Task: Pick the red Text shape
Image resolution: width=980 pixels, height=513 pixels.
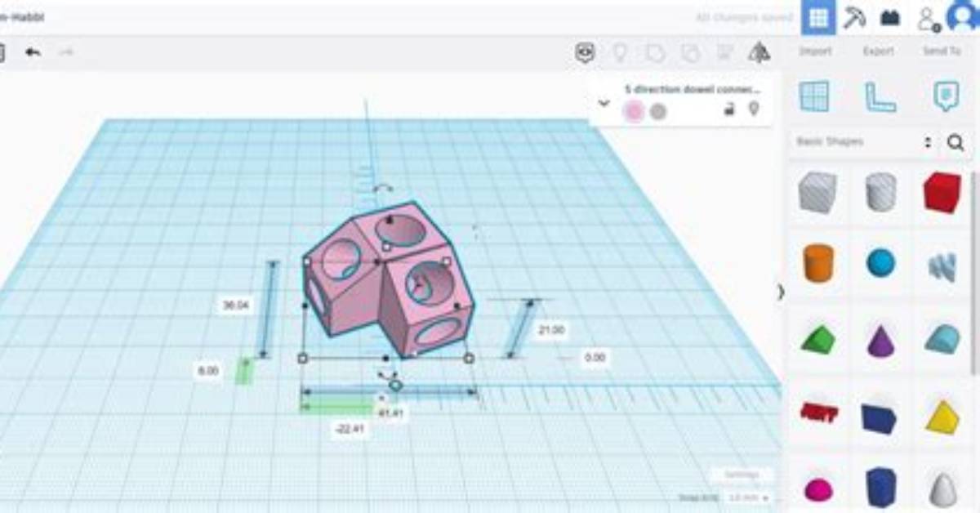Action: point(818,413)
